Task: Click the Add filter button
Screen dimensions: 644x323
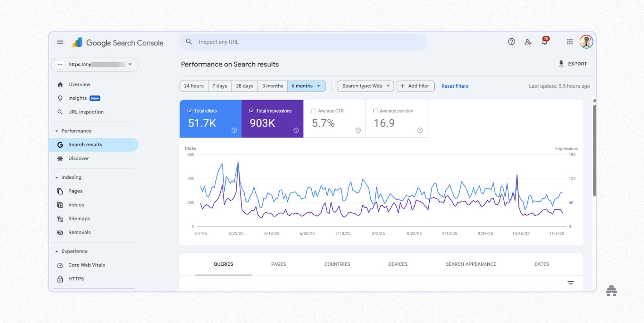Action: pos(416,86)
